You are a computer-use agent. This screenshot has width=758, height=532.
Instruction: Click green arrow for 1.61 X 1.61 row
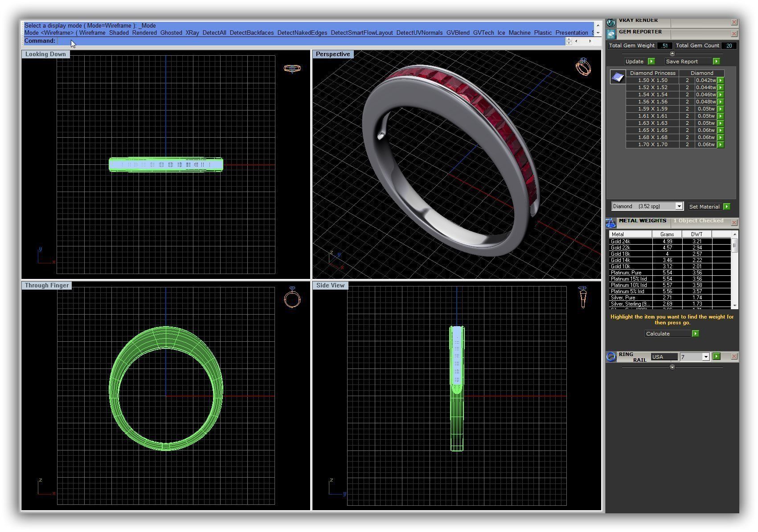coord(721,116)
